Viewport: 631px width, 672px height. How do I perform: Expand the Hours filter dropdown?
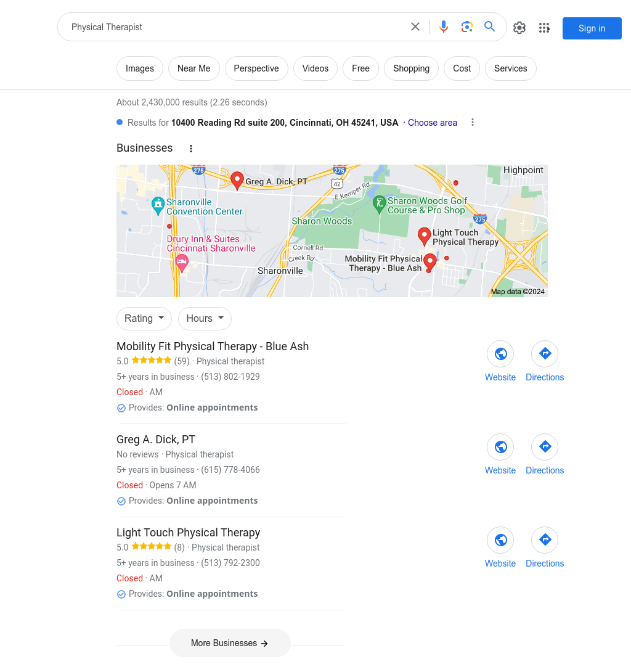tap(205, 318)
